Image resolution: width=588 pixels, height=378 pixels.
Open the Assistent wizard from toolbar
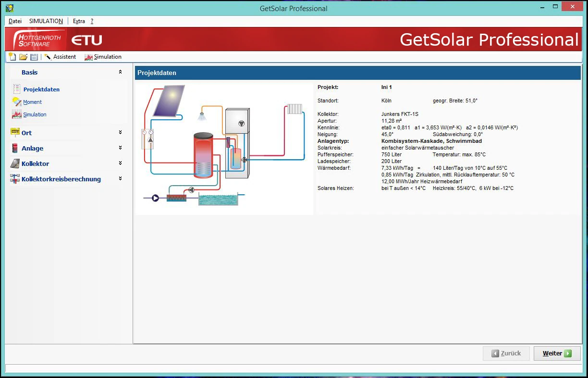pyautogui.click(x=60, y=57)
